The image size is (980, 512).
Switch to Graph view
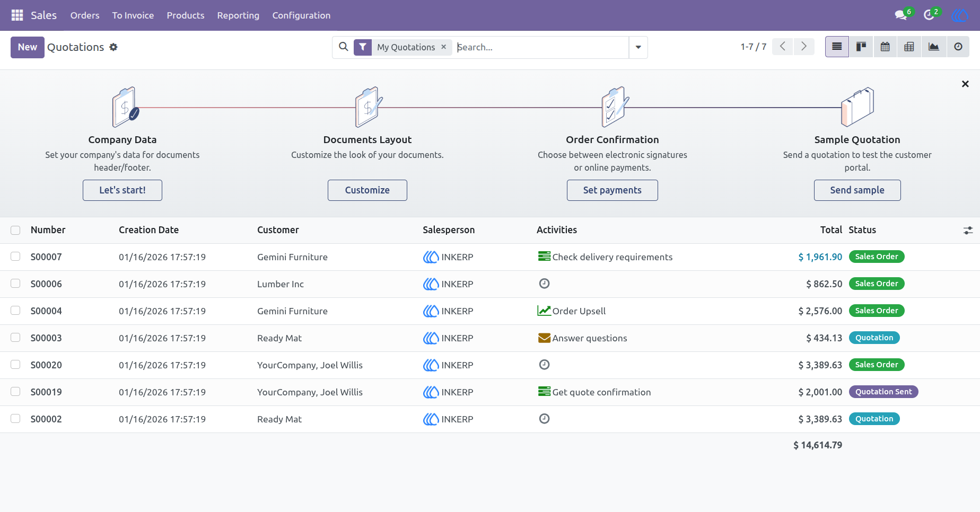(x=934, y=47)
